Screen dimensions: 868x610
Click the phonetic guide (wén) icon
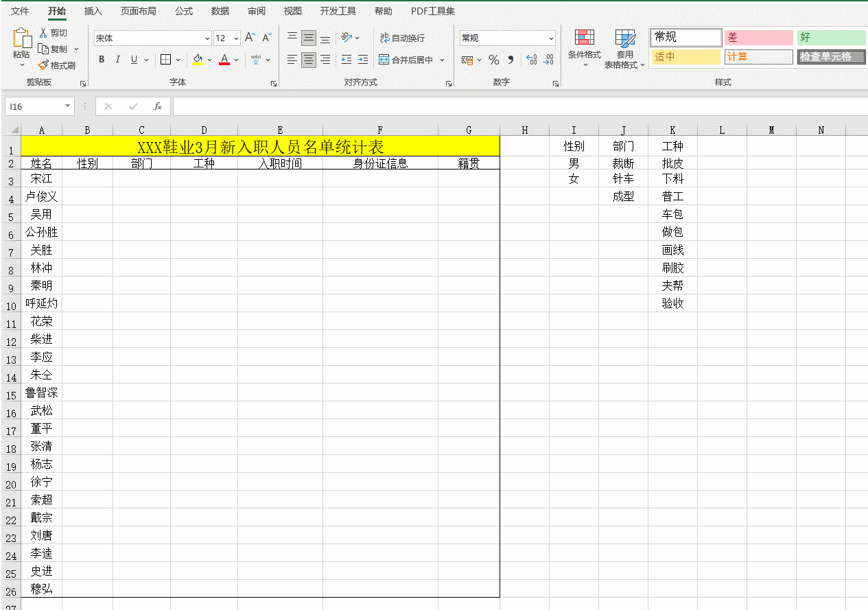click(x=256, y=60)
